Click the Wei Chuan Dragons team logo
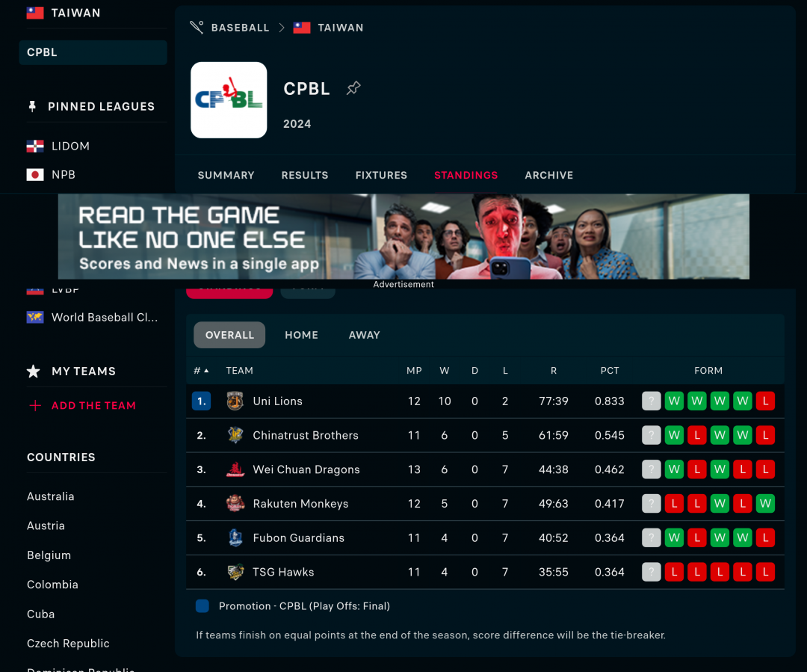 [x=235, y=469]
